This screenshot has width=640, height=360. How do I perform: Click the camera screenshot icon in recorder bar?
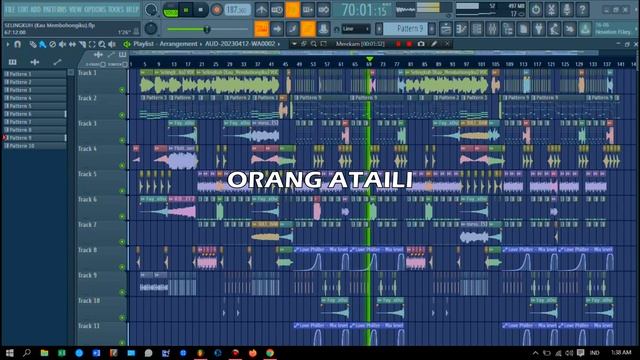421,44
